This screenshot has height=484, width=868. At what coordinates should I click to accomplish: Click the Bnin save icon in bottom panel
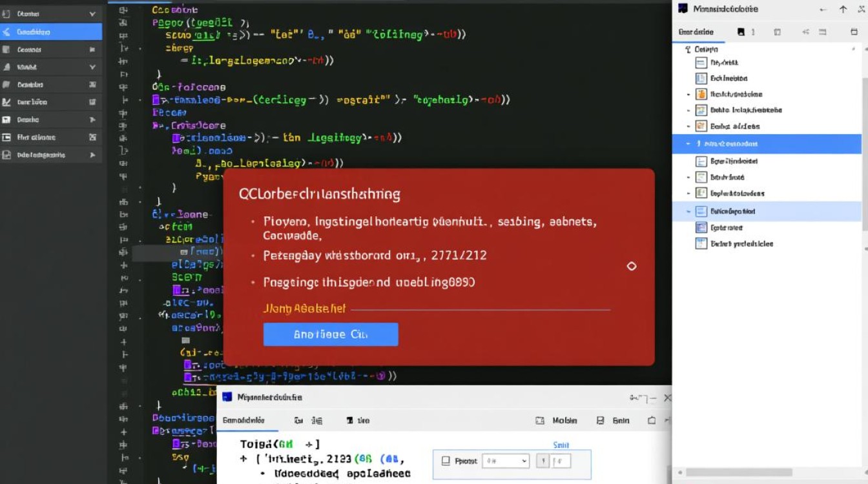coord(600,420)
